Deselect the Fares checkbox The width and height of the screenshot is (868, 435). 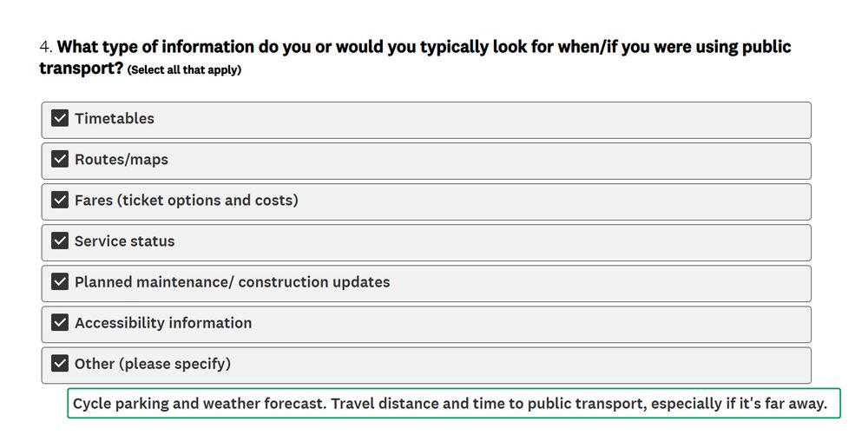coord(60,200)
